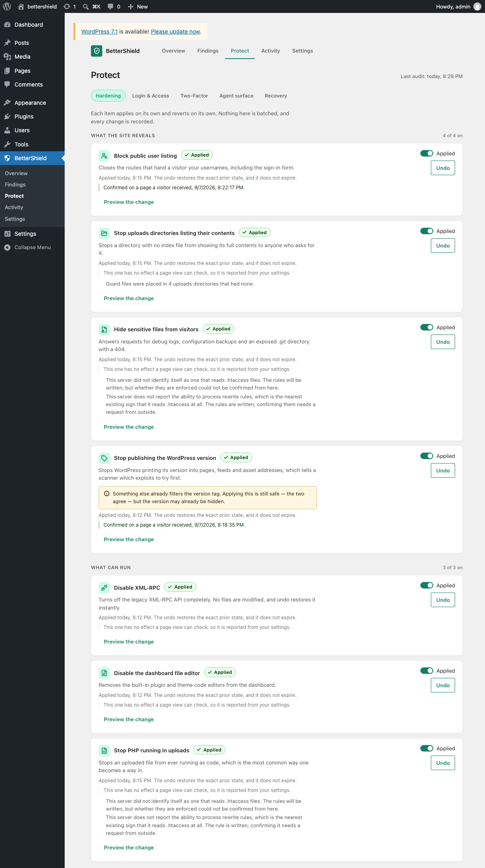Viewport: 485px width, 868px height.
Task: Click the plus New icon in admin bar
Action: pos(131,6)
